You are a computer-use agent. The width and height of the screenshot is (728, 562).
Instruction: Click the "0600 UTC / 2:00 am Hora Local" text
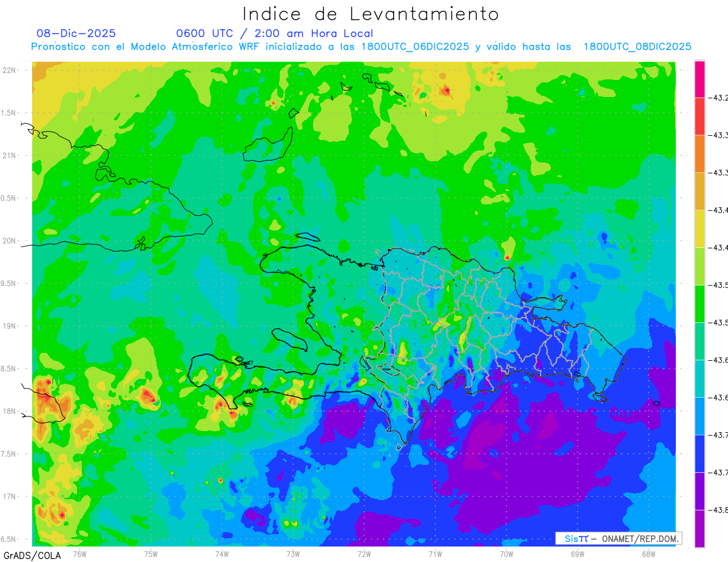click(274, 33)
